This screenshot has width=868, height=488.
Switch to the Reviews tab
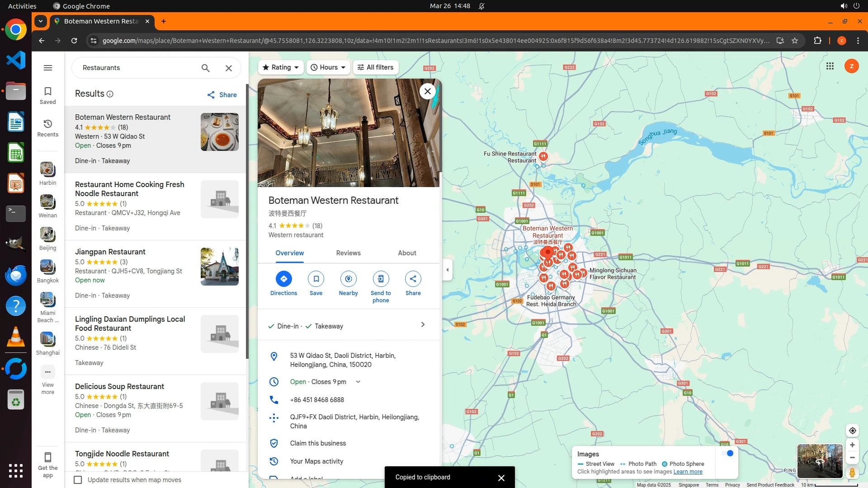tap(348, 253)
